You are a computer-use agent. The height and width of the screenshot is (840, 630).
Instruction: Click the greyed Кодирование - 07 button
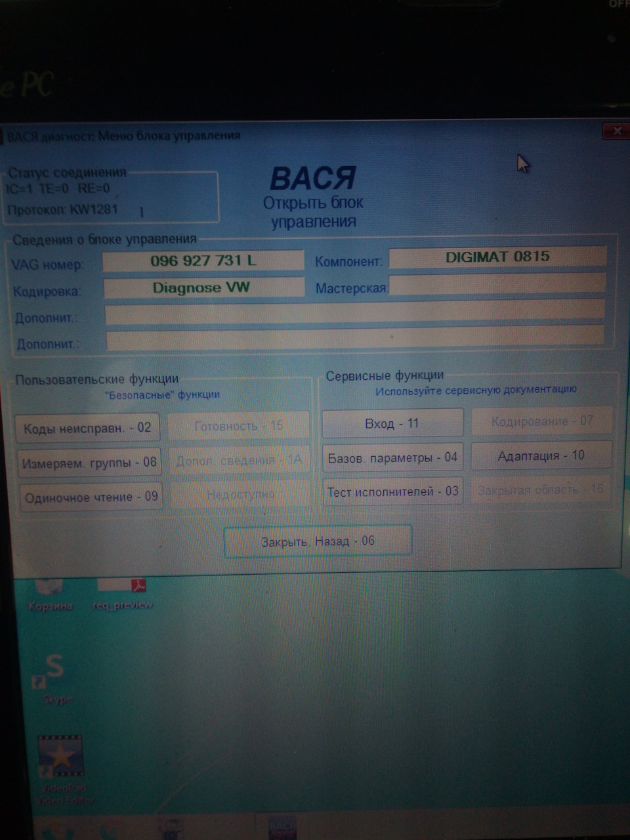tap(541, 421)
